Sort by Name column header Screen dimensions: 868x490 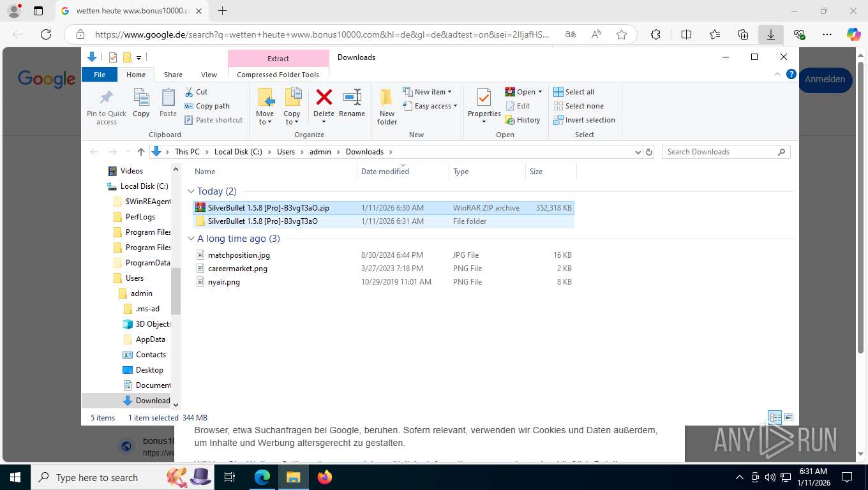click(x=274, y=172)
